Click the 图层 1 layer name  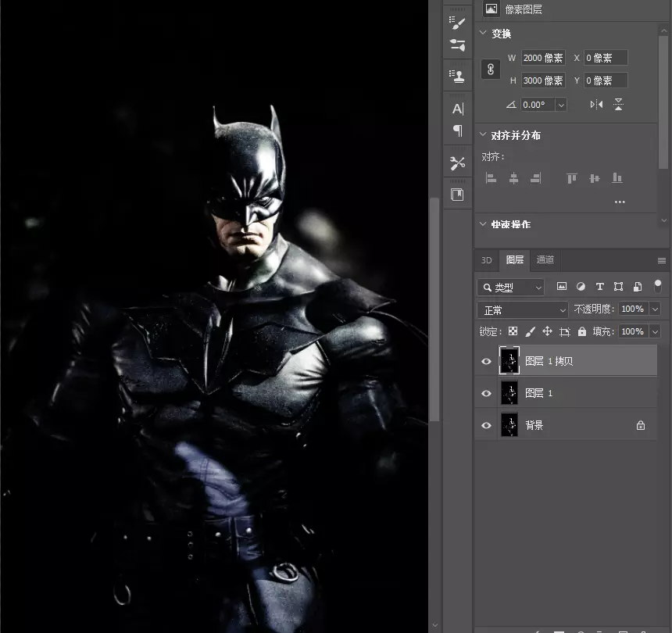(x=538, y=393)
